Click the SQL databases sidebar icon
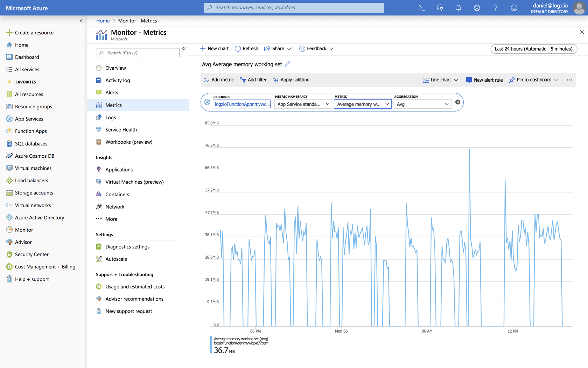The image size is (588, 368). tap(9, 144)
